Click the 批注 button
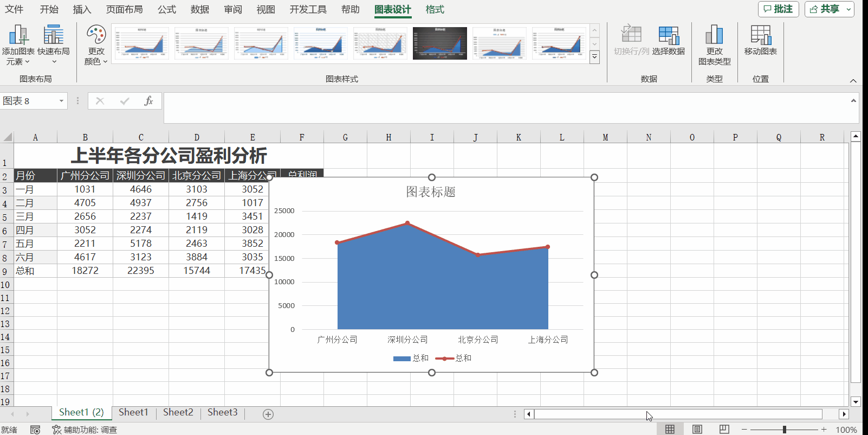This screenshot has width=868, height=435. (x=778, y=9)
